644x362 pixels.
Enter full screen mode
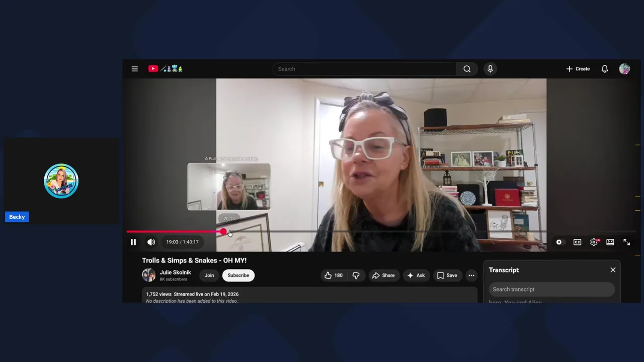point(627,242)
